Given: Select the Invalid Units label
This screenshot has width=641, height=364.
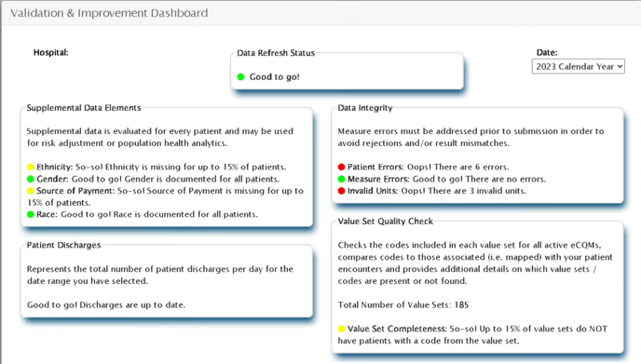Looking at the screenshot, I should click(x=373, y=191).
